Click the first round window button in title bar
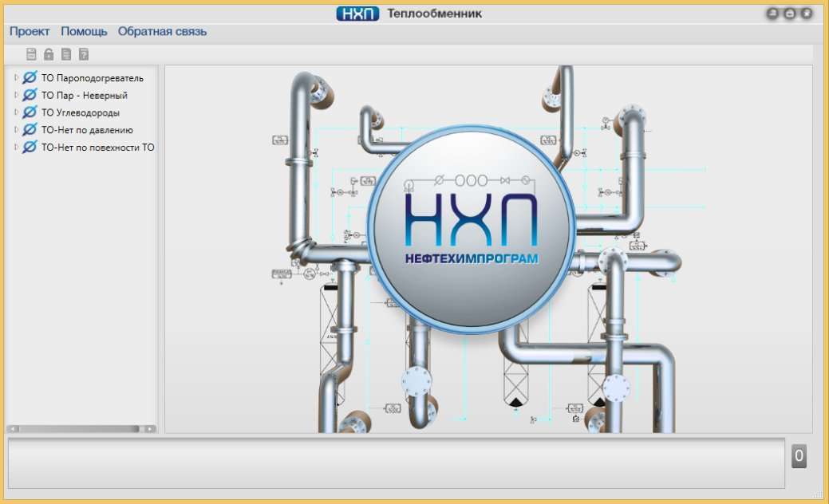Image resolution: width=829 pixels, height=504 pixels. [772, 14]
